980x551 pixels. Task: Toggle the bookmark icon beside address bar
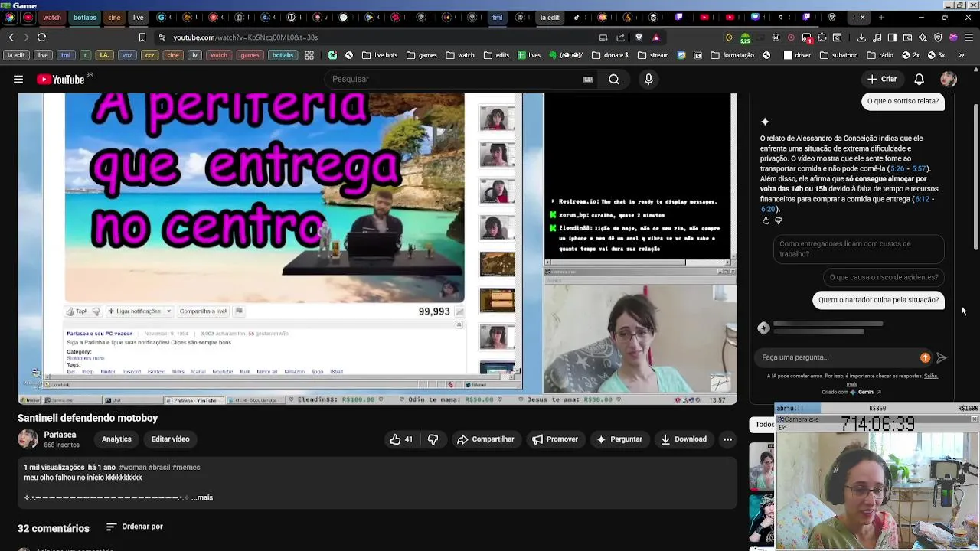(142, 37)
